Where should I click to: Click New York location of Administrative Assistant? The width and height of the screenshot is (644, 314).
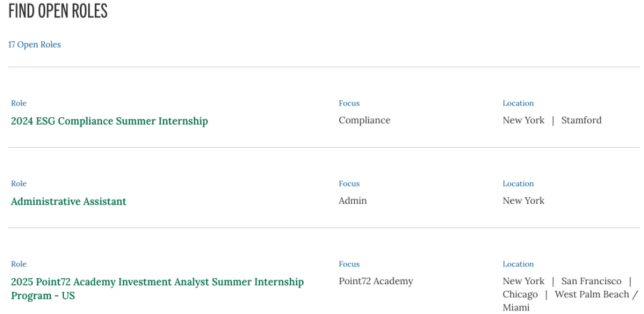click(x=524, y=201)
